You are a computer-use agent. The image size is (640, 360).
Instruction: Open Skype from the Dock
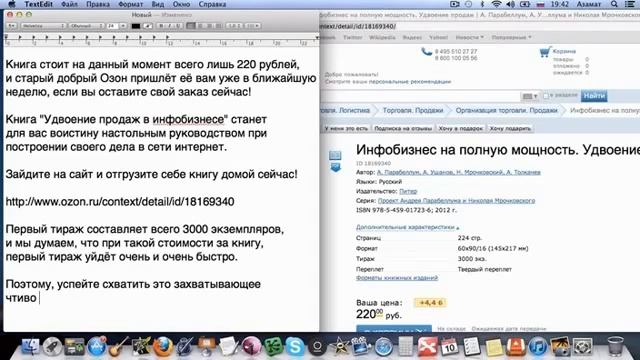pos(295,347)
